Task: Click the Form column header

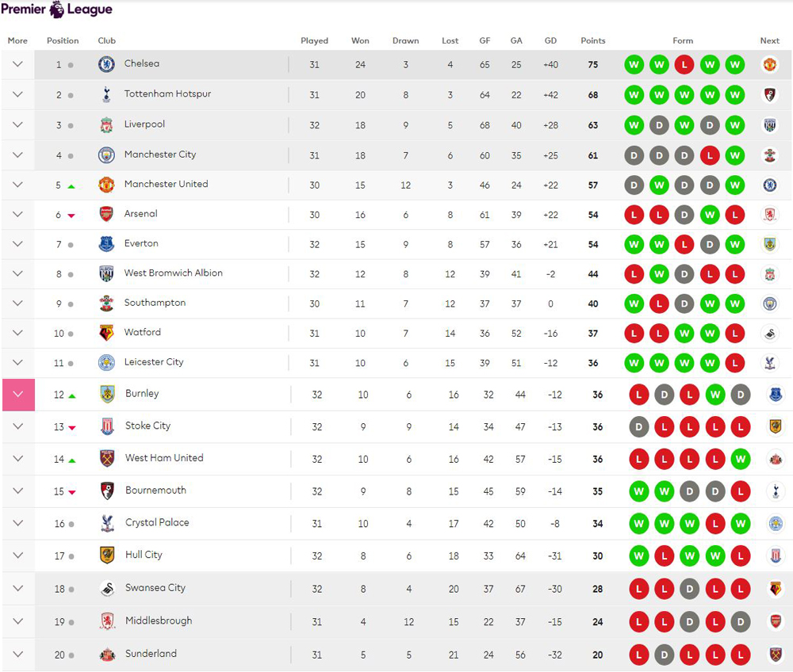Action: point(683,40)
